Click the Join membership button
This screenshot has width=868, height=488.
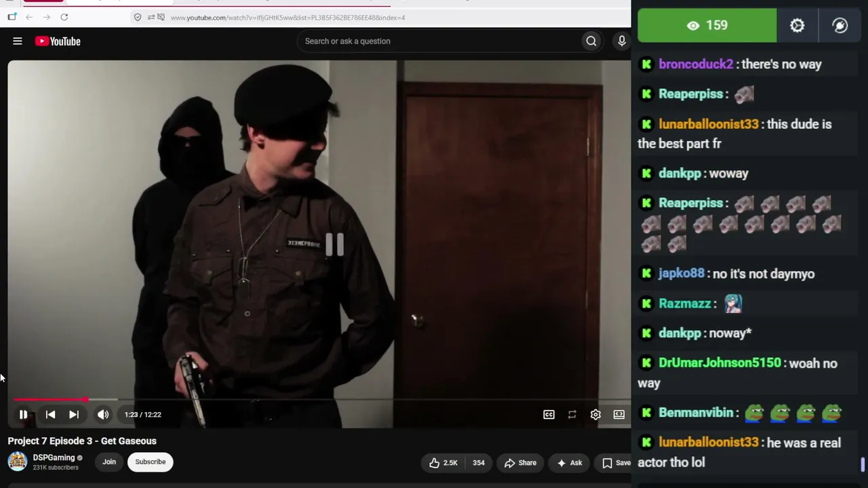coord(109,462)
